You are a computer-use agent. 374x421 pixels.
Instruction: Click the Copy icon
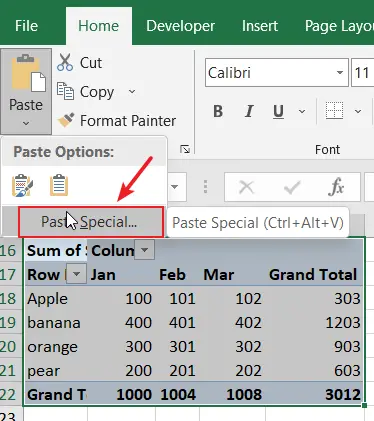[65, 92]
